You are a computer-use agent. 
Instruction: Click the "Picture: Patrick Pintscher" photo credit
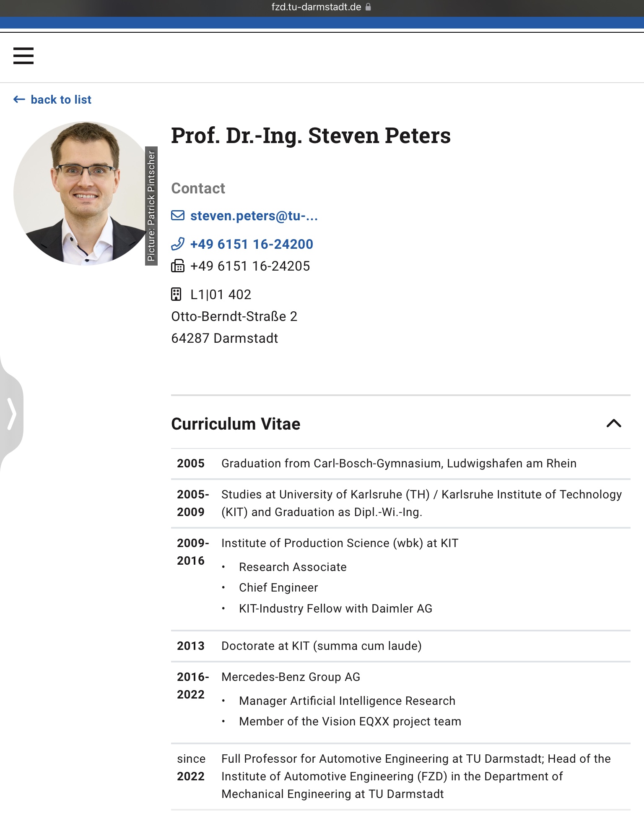151,206
